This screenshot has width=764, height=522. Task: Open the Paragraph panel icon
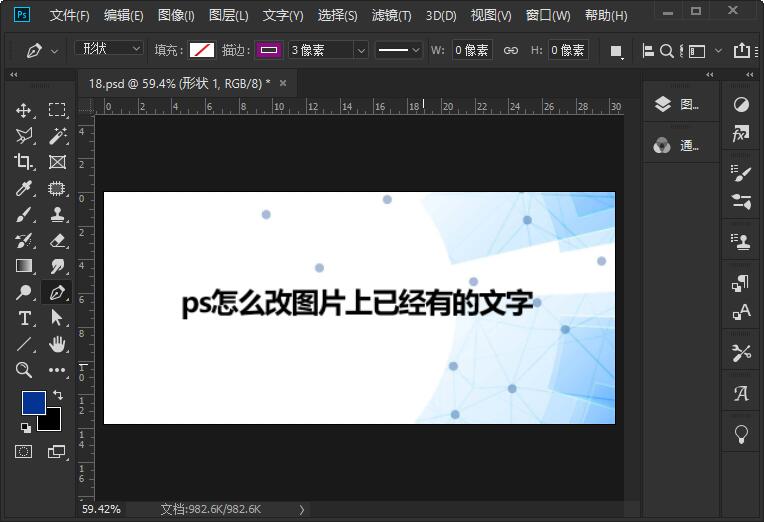pos(741,283)
